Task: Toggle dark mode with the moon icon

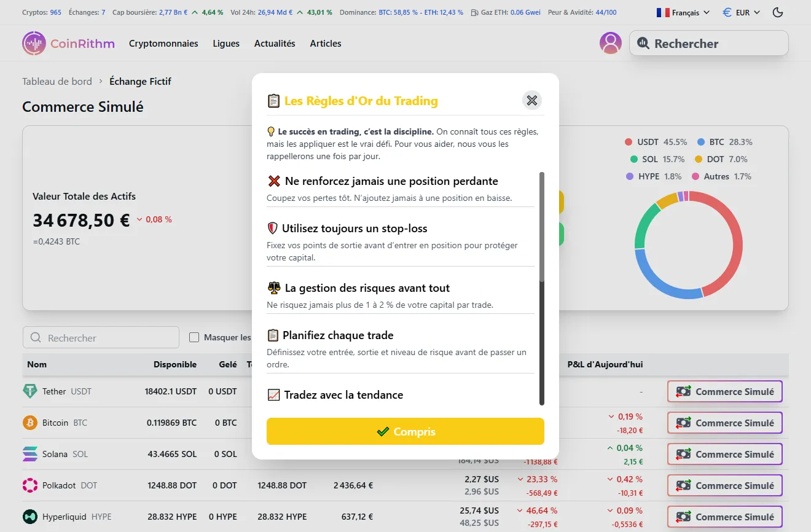Action: 778,12
